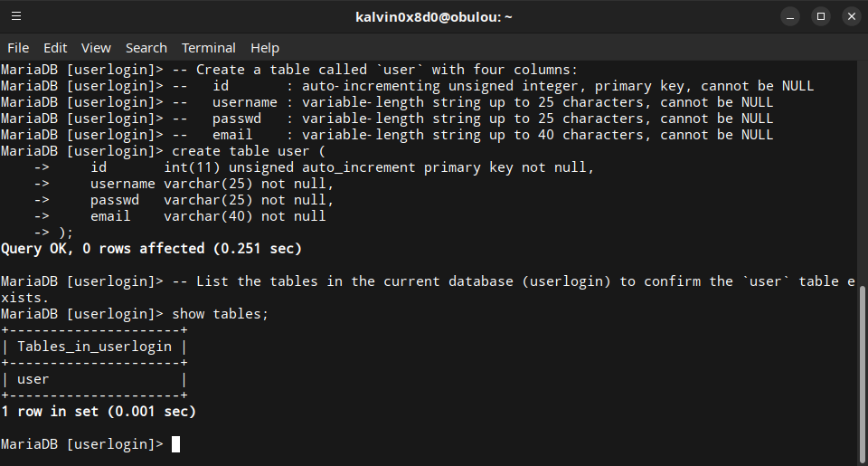Open the Search menu

click(x=146, y=48)
